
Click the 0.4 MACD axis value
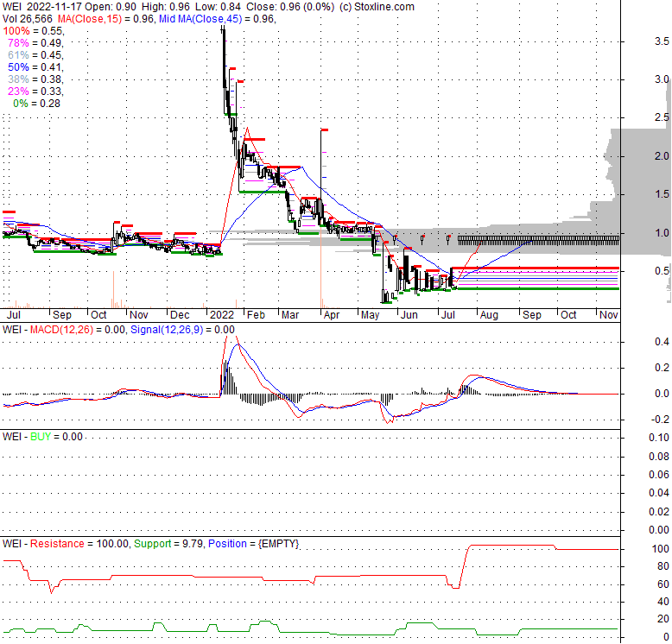(662, 342)
